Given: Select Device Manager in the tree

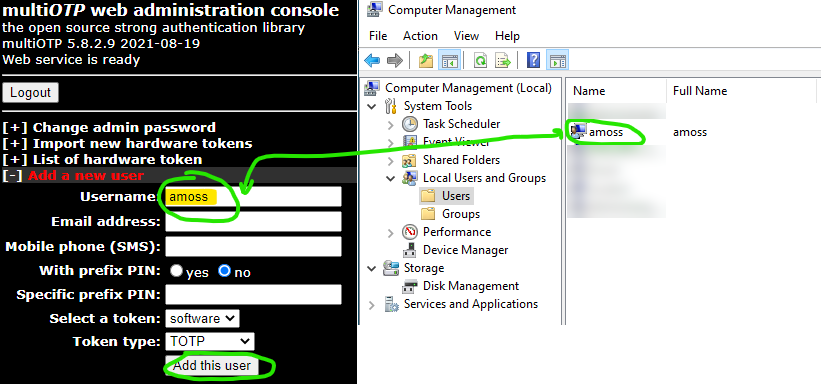Looking at the screenshot, I should 466,250.
